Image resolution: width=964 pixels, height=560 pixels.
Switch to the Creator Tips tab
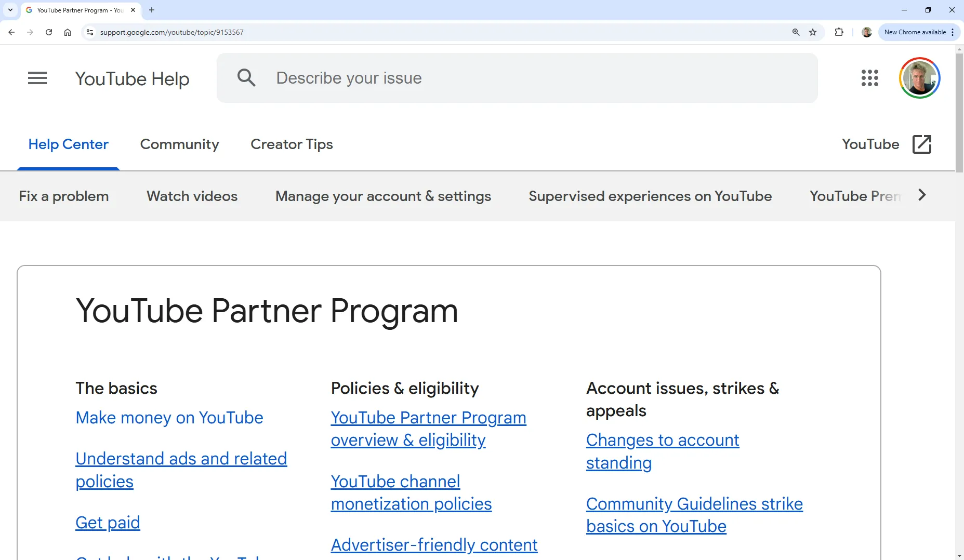(x=292, y=144)
